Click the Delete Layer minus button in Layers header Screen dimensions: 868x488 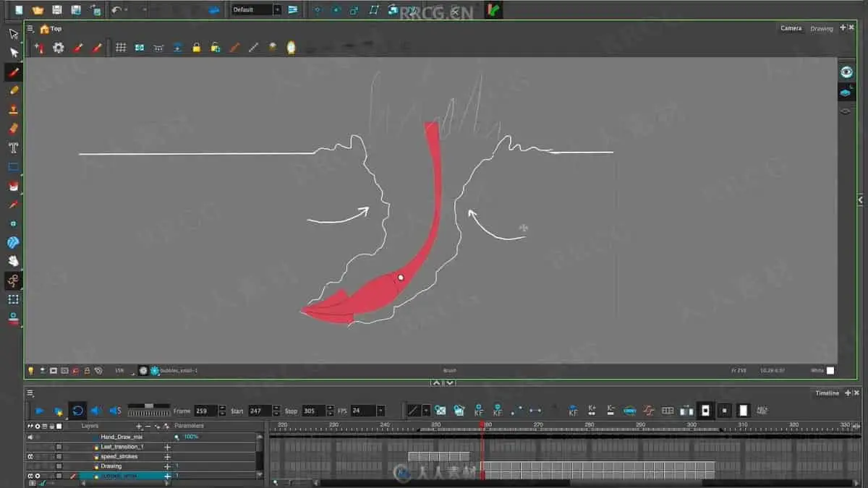(x=148, y=427)
